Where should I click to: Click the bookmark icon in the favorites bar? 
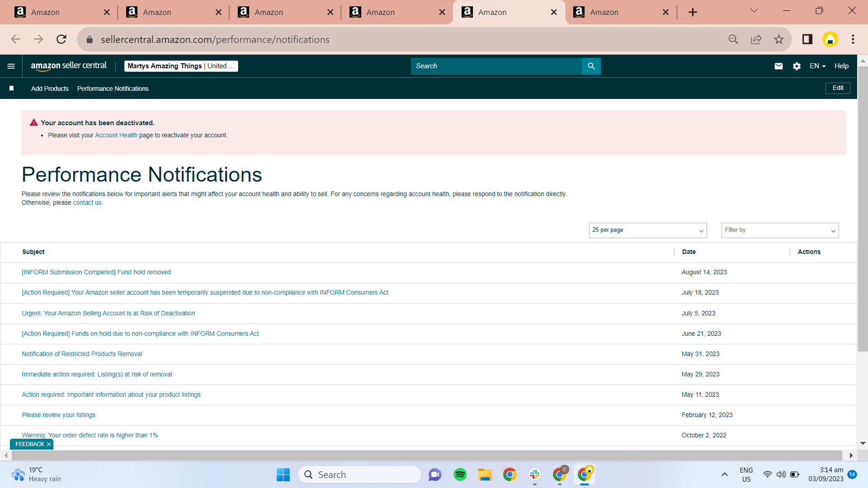[x=12, y=89]
